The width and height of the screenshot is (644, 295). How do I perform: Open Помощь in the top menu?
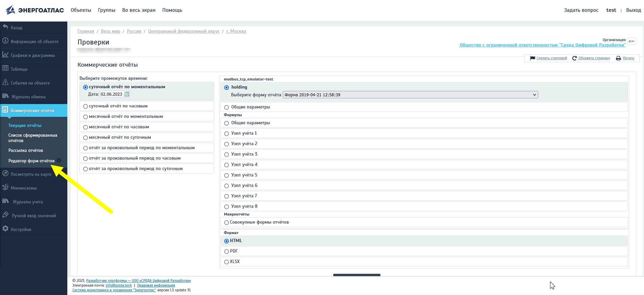(172, 10)
